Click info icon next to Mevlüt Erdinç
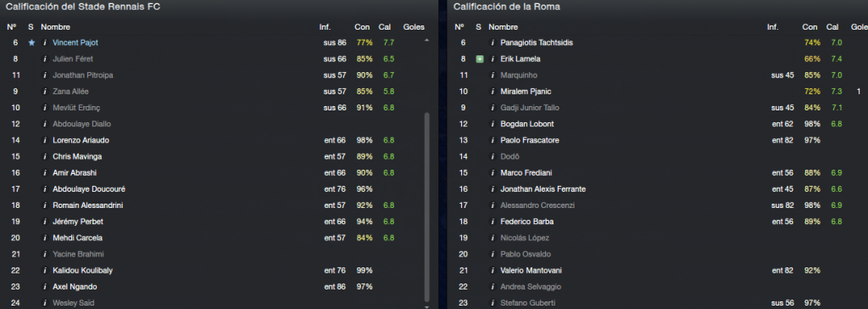 coord(45,108)
